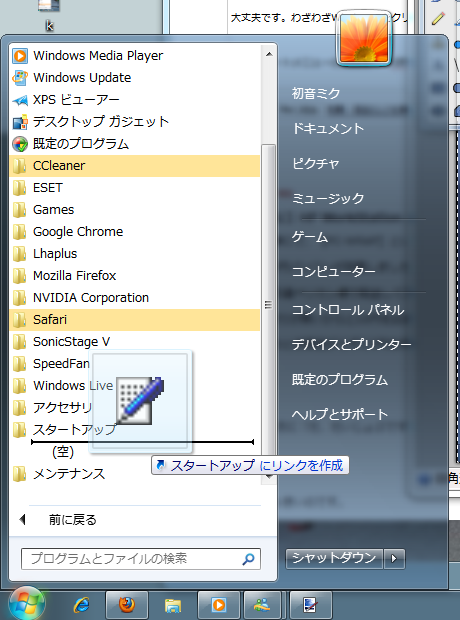The width and height of the screenshot is (460, 620).
Task: Expand the Lhaplus folder
Action: pyautogui.click(x=134, y=254)
